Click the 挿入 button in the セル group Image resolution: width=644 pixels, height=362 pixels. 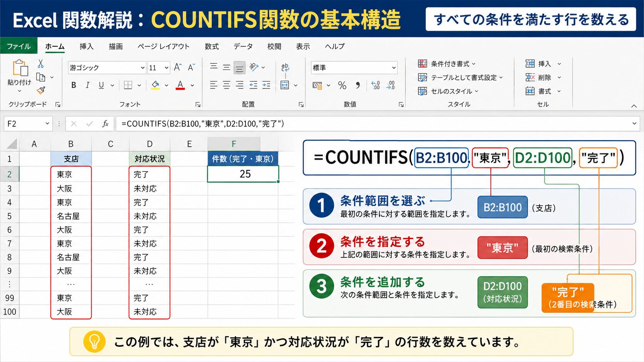pos(543,63)
